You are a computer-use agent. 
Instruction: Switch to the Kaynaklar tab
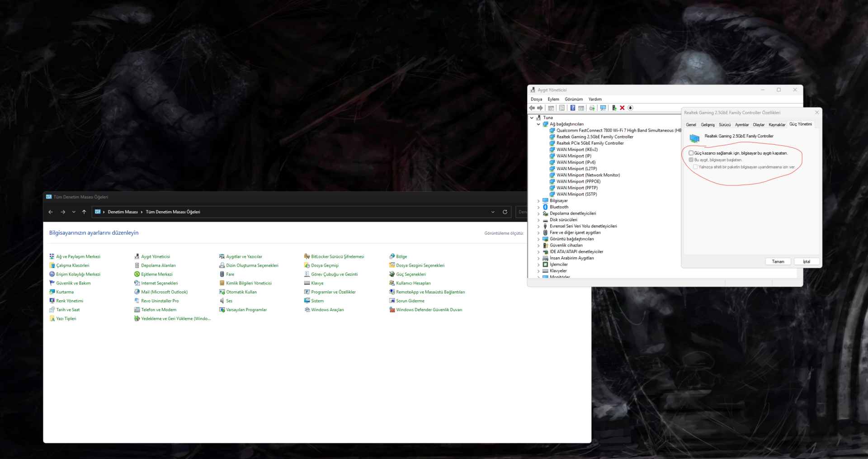pos(777,125)
